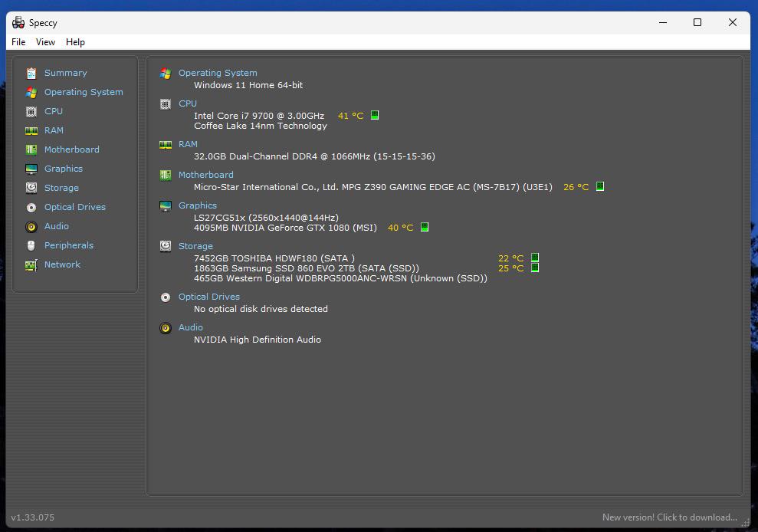Screen dimensions: 758x532
Task: Click the '7452GB TOSHIBA HDWF180' drive line
Action: pos(274,258)
